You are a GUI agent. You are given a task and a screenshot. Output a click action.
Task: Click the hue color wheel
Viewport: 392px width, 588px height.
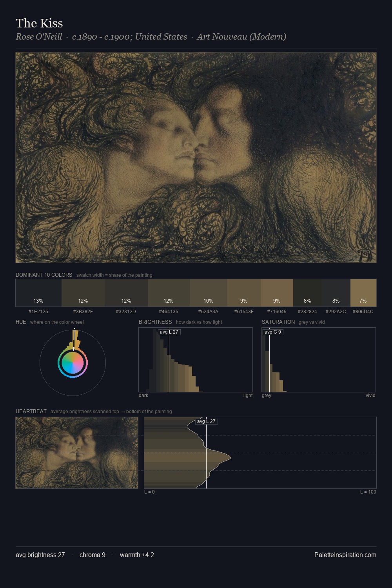click(x=73, y=363)
